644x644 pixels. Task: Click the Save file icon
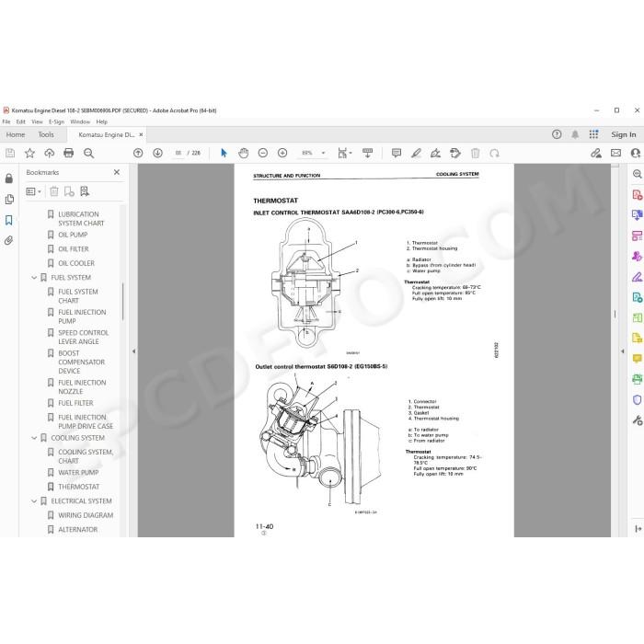click(10, 154)
